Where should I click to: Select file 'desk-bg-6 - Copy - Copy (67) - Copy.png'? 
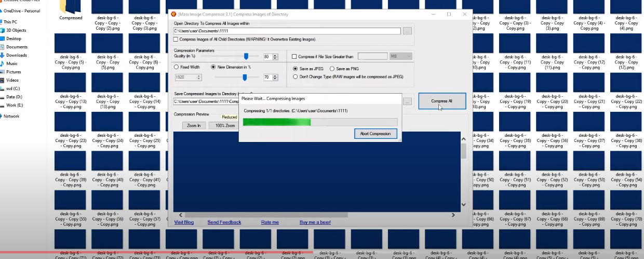pyautogui.click(x=514, y=209)
